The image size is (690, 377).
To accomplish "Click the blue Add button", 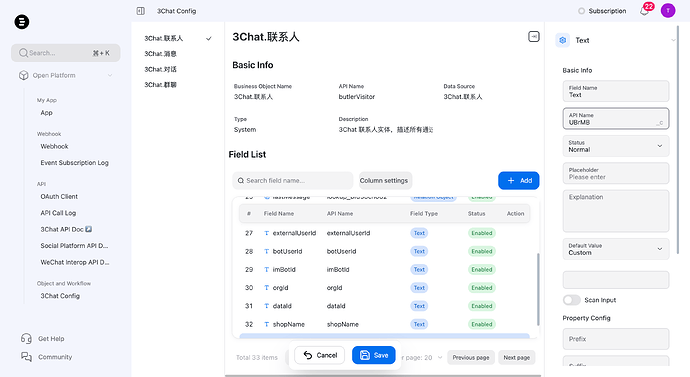I will tap(518, 180).
